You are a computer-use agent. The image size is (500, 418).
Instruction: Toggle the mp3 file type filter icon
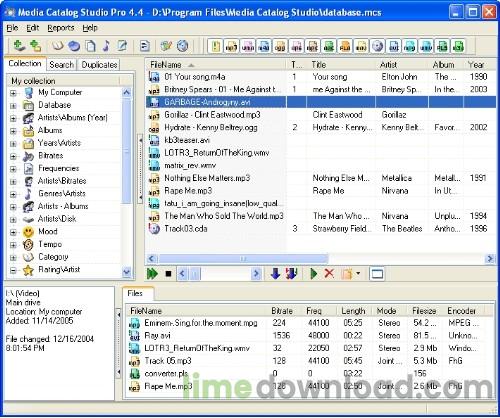[231, 46]
